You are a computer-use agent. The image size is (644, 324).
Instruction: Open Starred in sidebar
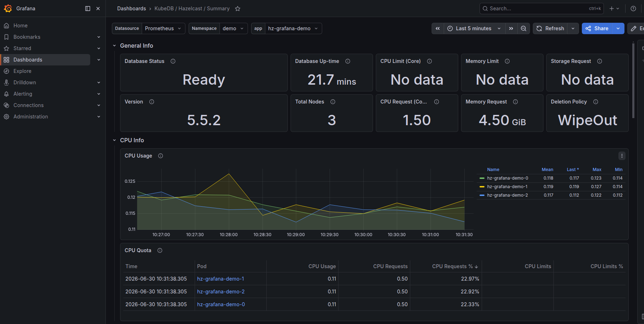pos(22,48)
